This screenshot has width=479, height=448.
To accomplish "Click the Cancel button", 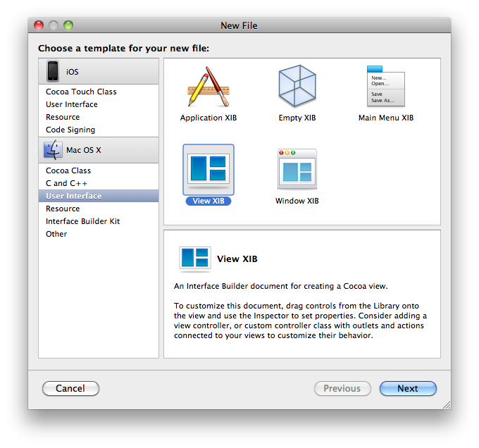I will [70, 388].
